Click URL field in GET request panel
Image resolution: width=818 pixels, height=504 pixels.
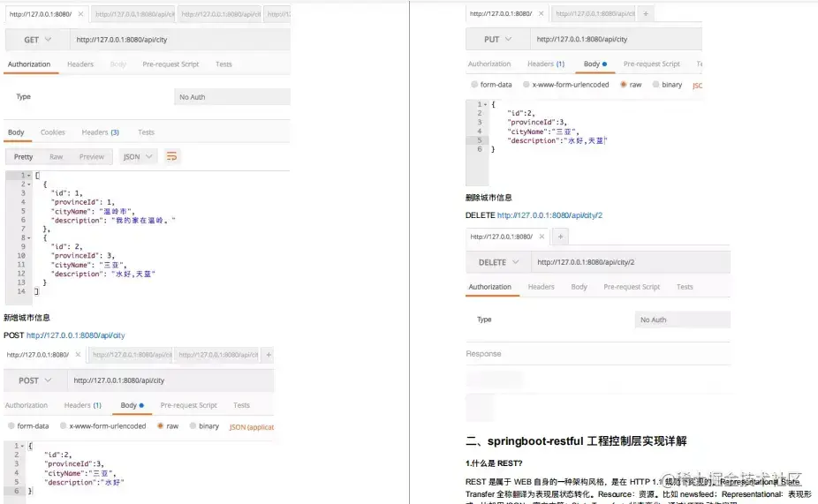tap(180, 40)
